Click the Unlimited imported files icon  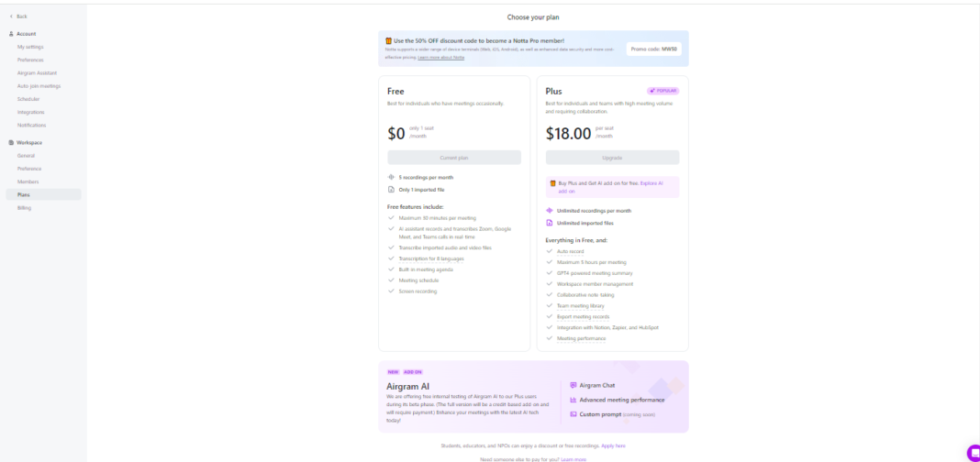click(550, 223)
